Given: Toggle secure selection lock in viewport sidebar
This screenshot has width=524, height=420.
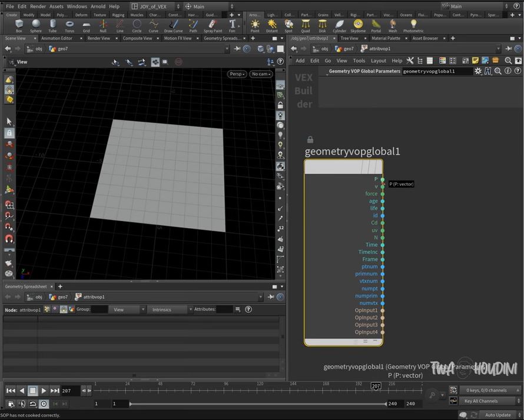Looking at the screenshot, I should [x=9, y=133].
